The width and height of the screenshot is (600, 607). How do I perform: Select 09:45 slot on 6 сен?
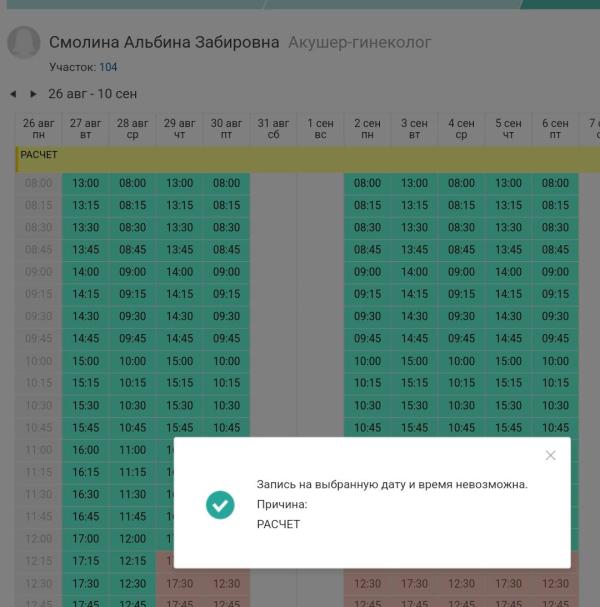pyautogui.click(x=555, y=338)
